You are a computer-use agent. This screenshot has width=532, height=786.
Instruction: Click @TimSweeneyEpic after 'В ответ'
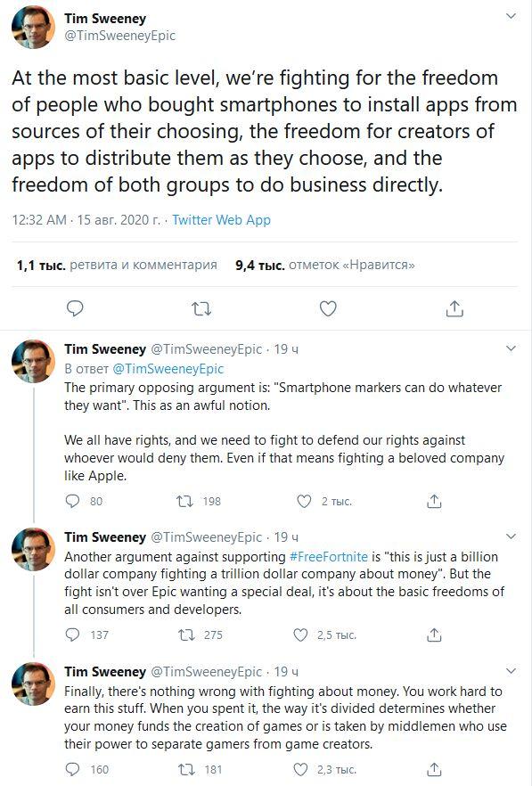(168, 368)
